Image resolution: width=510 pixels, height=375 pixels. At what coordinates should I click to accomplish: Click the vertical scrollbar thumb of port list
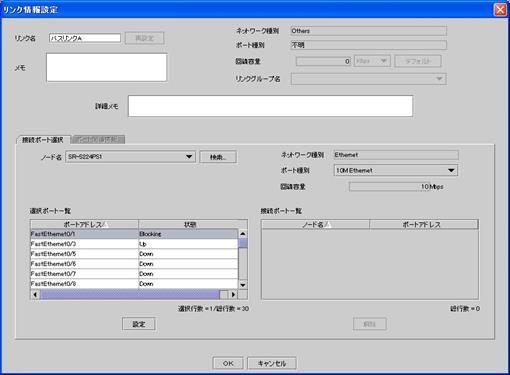coord(243,243)
